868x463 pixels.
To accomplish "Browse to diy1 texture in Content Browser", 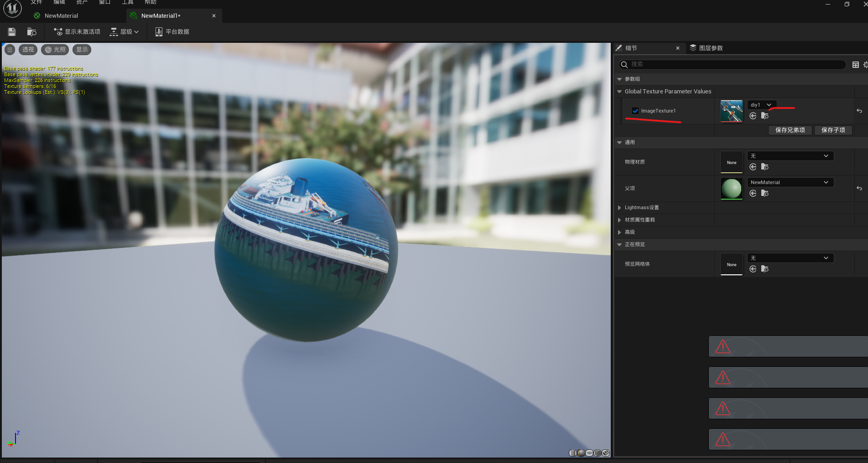I will pos(765,116).
